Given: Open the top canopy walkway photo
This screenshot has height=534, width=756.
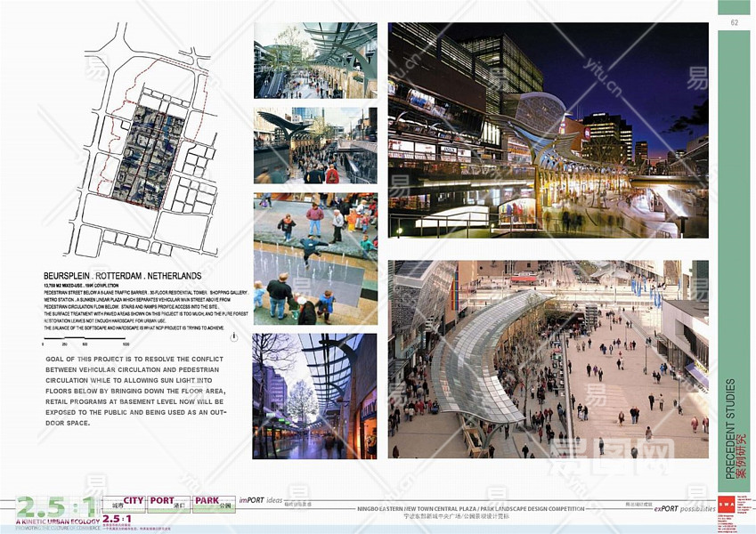Looking at the screenshot, I should (x=315, y=61).
